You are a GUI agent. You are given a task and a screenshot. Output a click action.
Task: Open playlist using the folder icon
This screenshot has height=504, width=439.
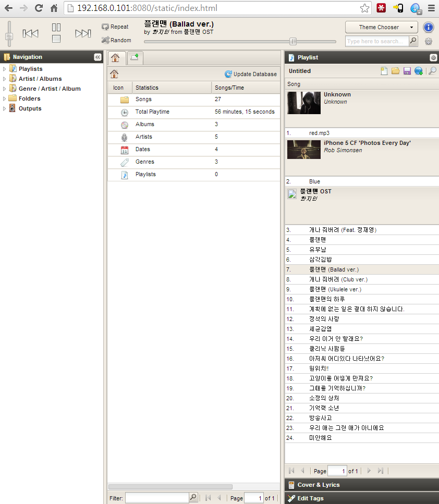pos(396,71)
